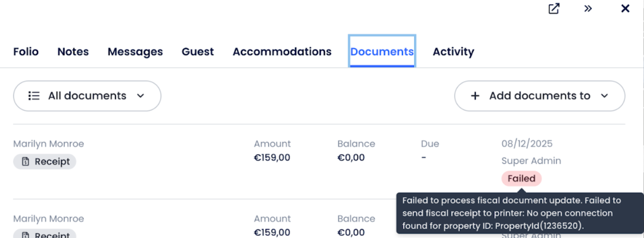
Task: Close the reservation panel
Action: point(625,9)
